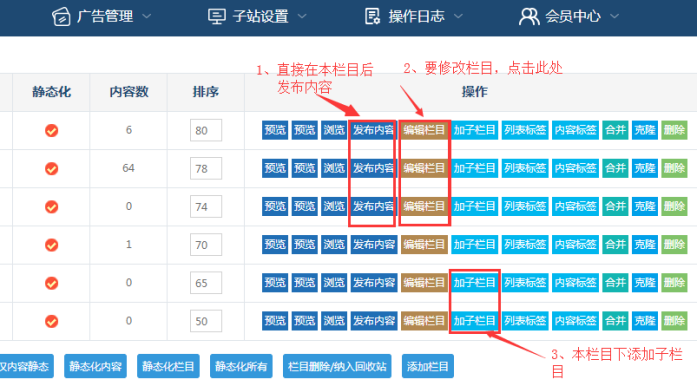Click 加子栏目 in the row with sort 65
This screenshot has width=697, height=387.
coord(474,283)
